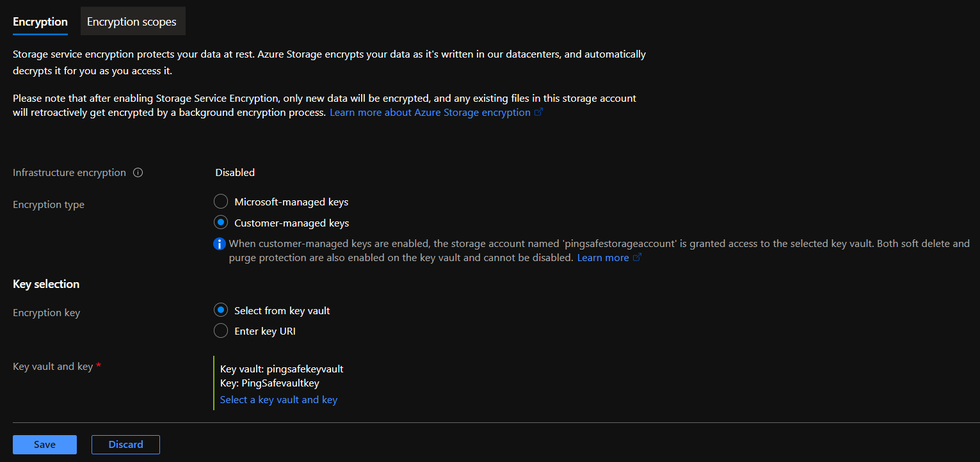Pick the Select from key vault option

[221, 310]
